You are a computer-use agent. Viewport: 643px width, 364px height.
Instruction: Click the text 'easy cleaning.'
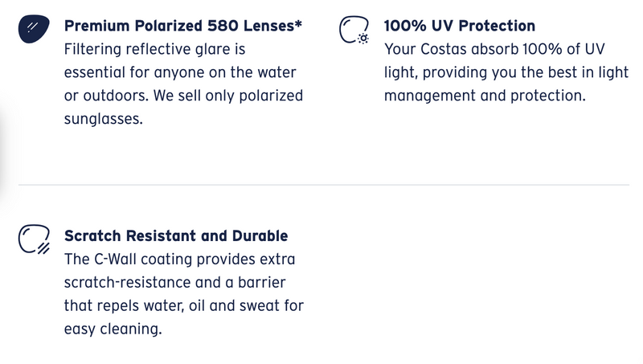pos(113,329)
